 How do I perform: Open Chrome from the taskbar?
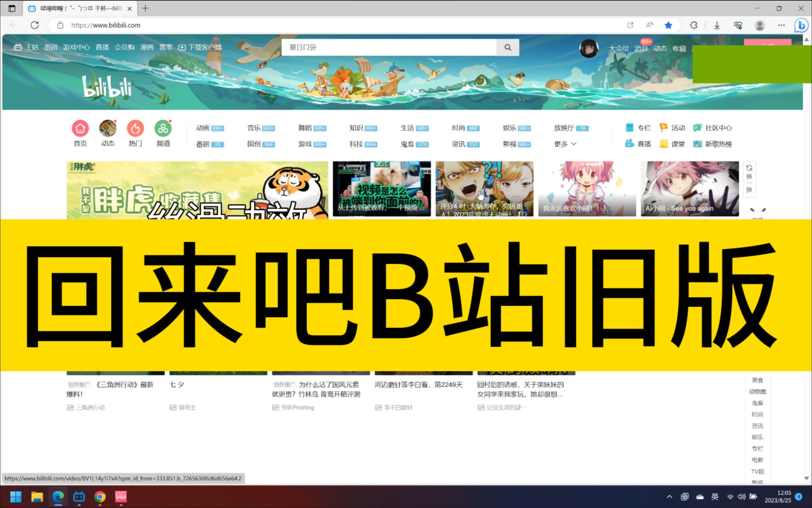tap(100, 497)
